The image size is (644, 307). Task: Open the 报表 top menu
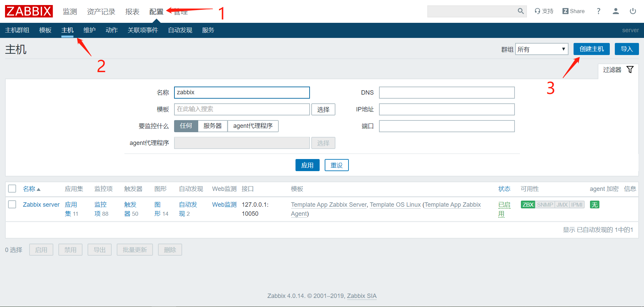pyautogui.click(x=132, y=12)
